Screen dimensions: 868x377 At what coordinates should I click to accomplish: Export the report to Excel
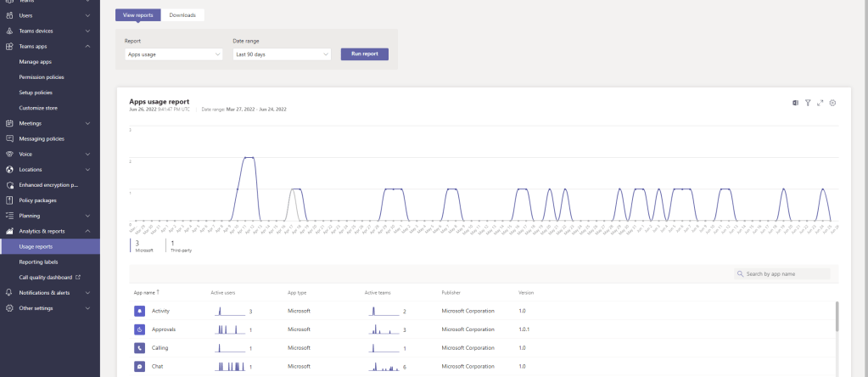pyautogui.click(x=795, y=103)
